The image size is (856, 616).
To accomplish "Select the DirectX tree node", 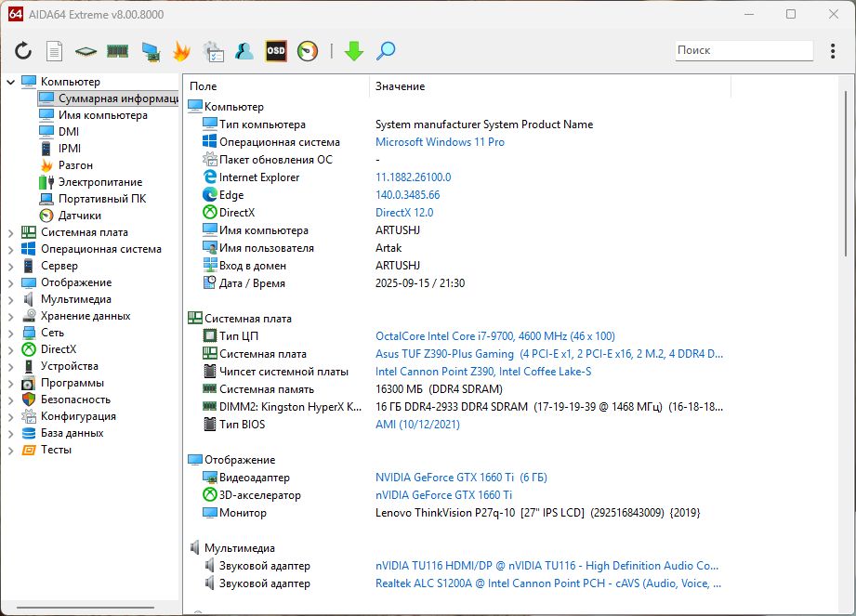I will click(59, 349).
